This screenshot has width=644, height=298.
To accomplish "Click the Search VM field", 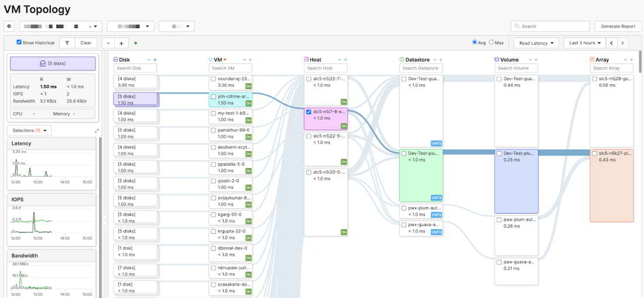I will point(231,68).
